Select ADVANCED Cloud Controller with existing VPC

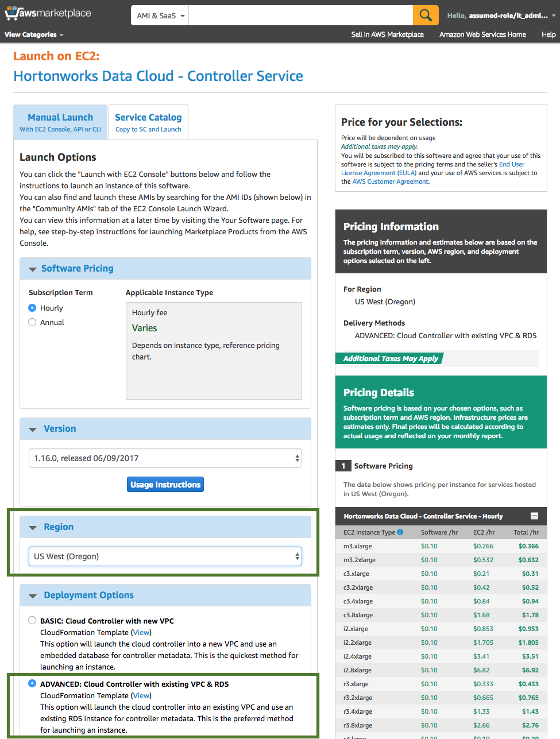33,683
